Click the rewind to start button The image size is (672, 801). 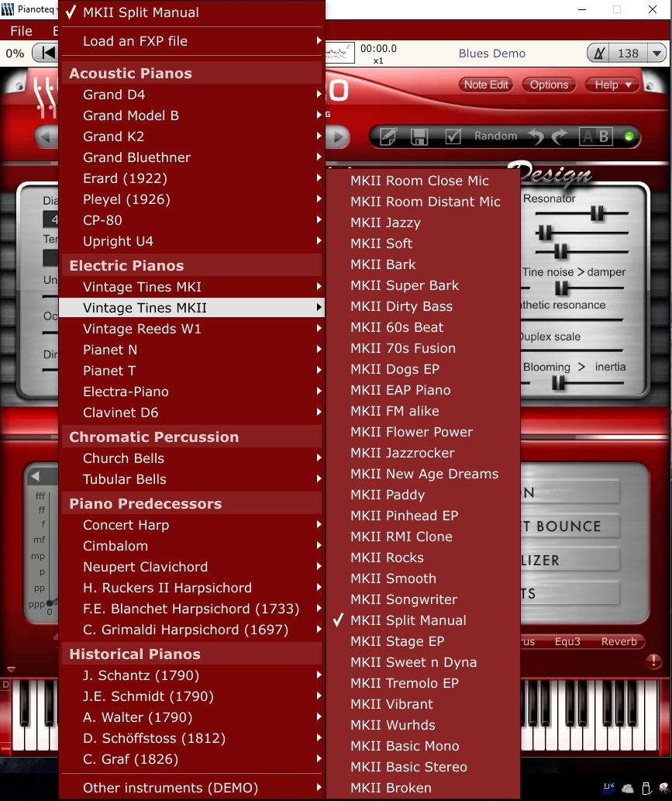48,53
